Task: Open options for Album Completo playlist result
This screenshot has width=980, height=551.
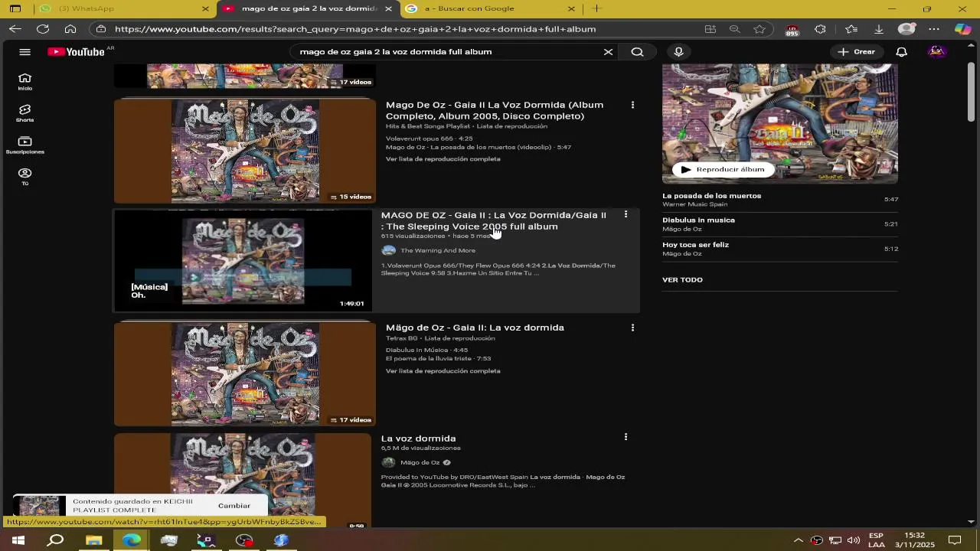Action: [x=632, y=105]
